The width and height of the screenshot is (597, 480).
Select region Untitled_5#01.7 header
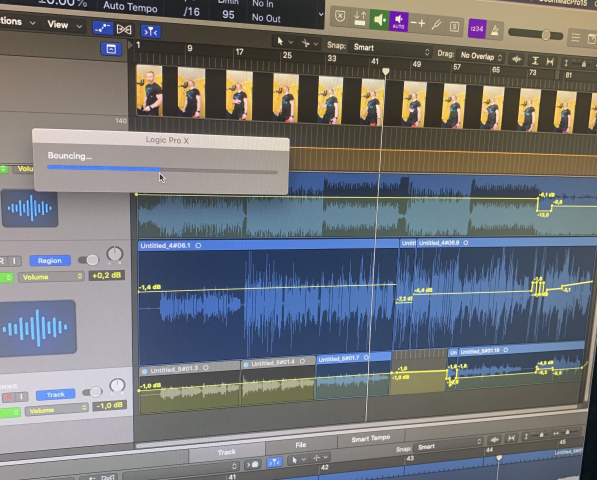[x=353, y=358]
